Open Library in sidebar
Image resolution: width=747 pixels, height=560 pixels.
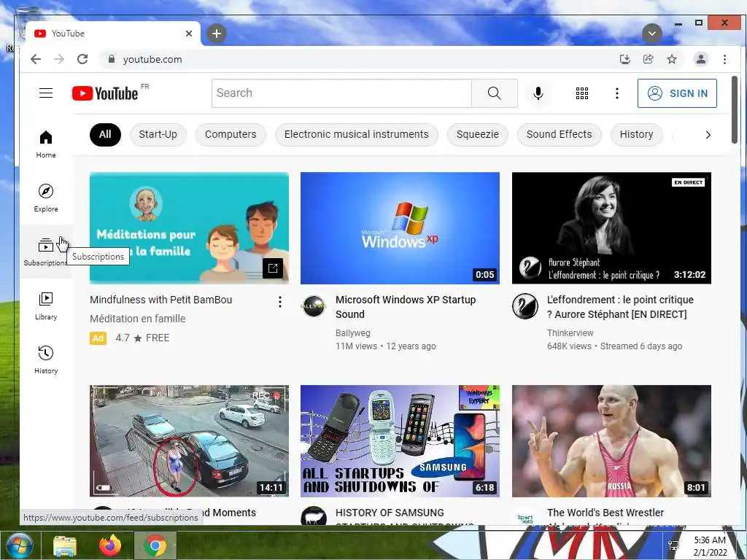(x=46, y=306)
